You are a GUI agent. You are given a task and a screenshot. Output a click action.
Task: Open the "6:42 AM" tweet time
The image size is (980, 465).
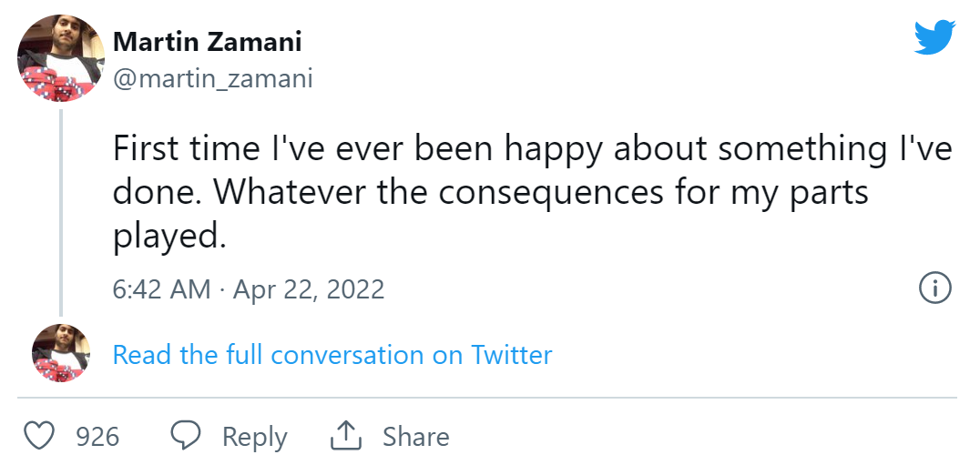[x=161, y=289]
